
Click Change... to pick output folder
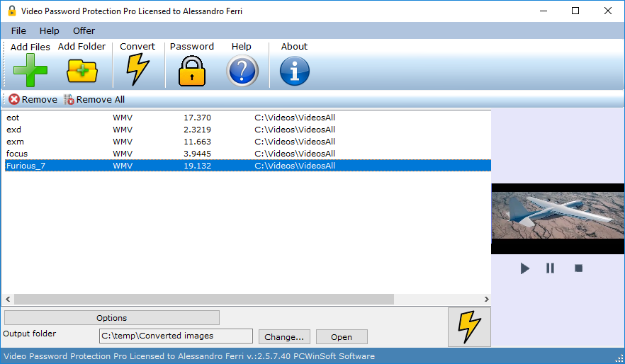(284, 337)
